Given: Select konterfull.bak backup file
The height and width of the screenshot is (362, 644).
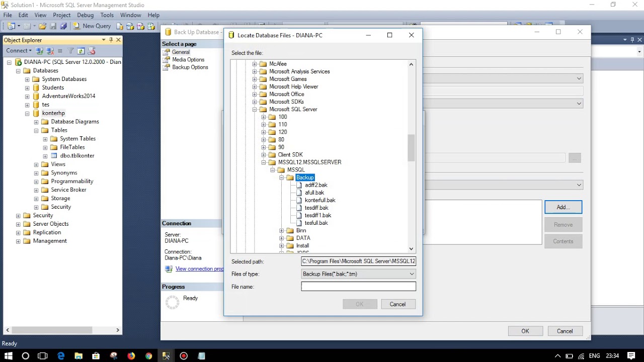Looking at the screenshot, I should pos(320,200).
